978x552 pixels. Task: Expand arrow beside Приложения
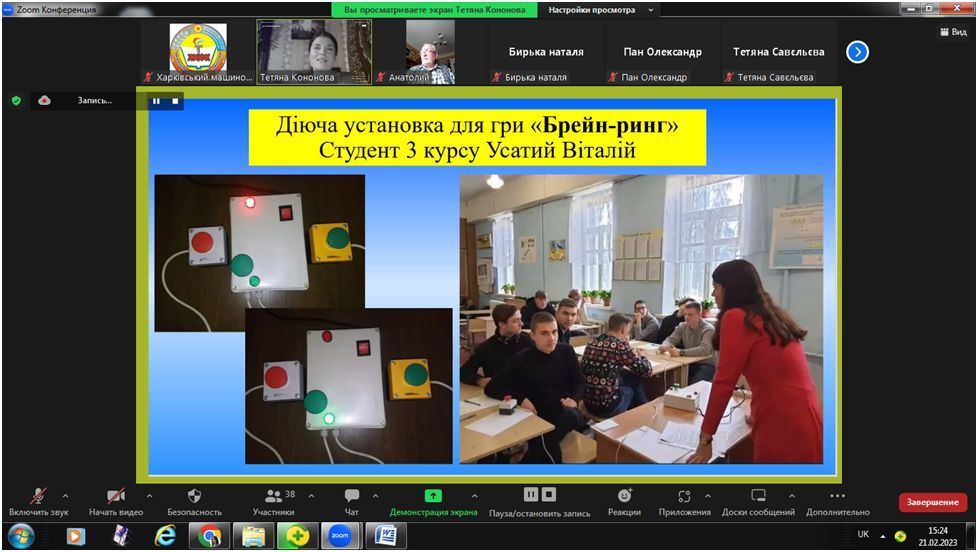point(708,496)
